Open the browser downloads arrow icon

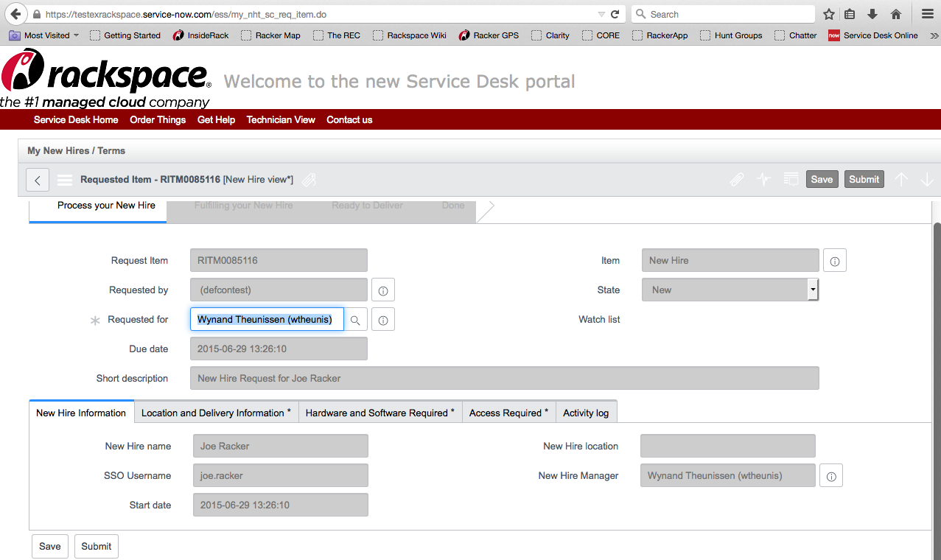[872, 14]
